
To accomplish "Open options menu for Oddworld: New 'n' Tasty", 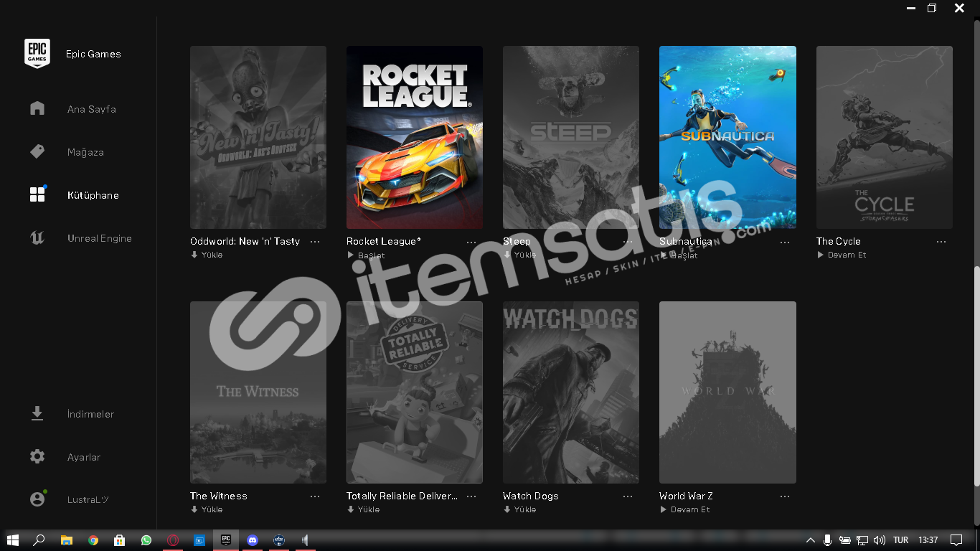I will pos(315,242).
